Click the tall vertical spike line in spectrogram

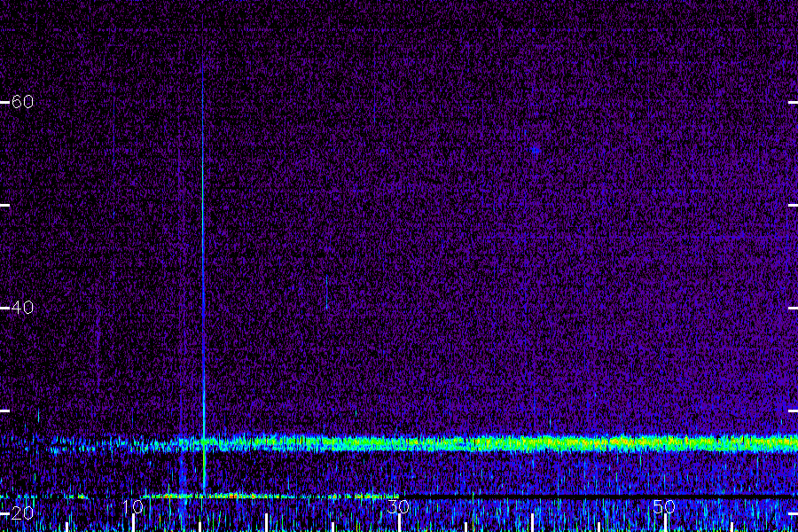203,254
